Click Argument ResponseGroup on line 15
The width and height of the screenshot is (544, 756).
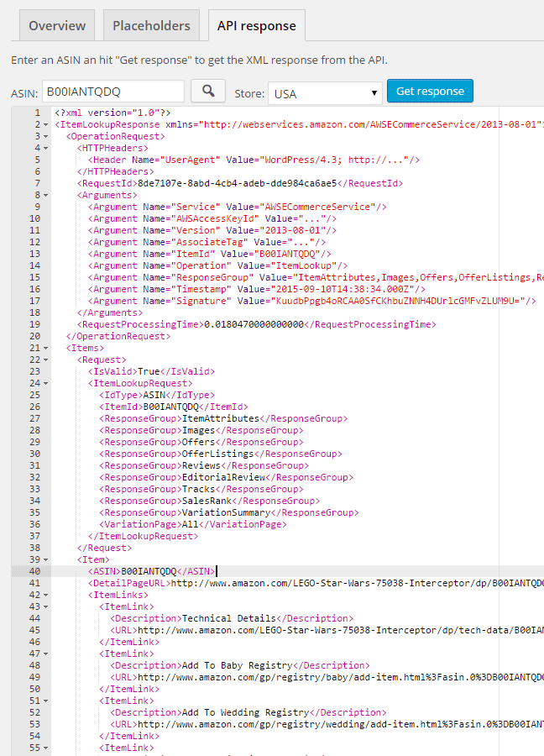tap(316, 277)
